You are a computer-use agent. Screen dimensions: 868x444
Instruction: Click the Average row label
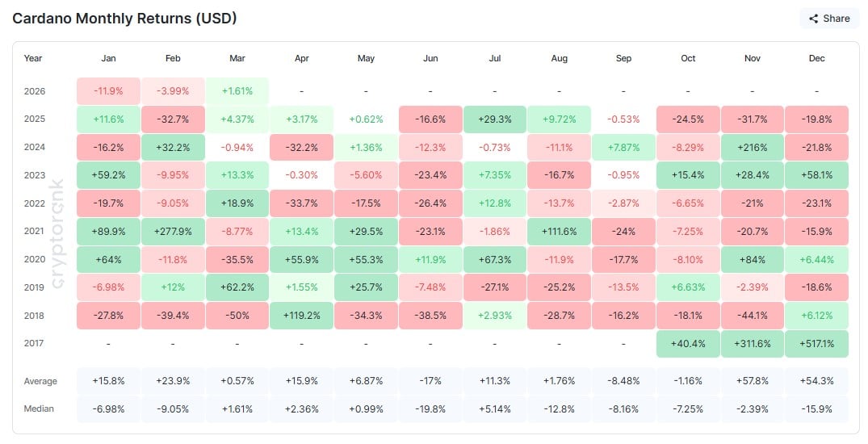click(x=39, y=381)
